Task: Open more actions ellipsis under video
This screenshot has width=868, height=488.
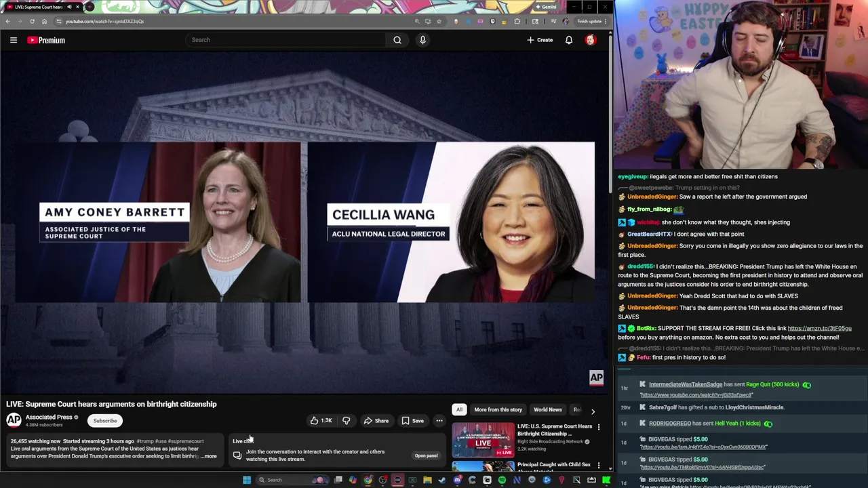Action: point(439,421)
